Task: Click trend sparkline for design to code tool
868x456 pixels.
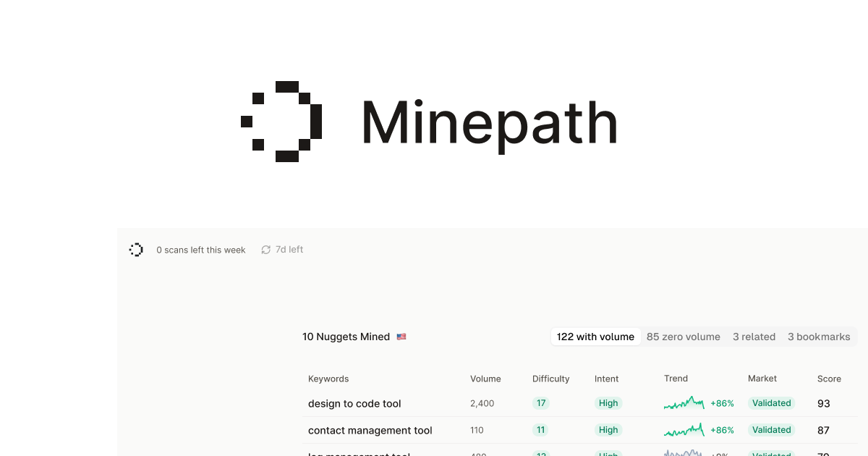Action: (684, 403)
